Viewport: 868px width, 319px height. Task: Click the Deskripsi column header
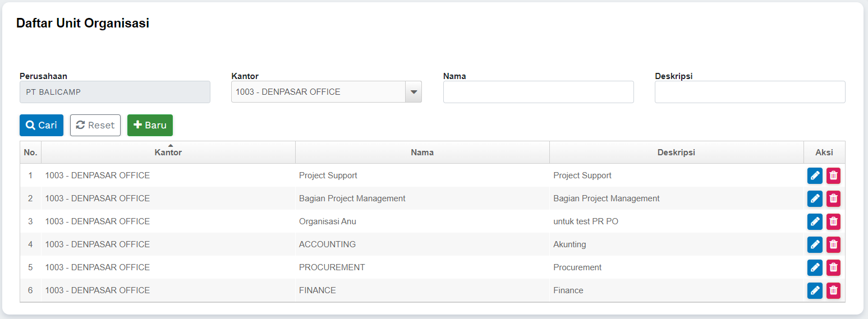676,152
